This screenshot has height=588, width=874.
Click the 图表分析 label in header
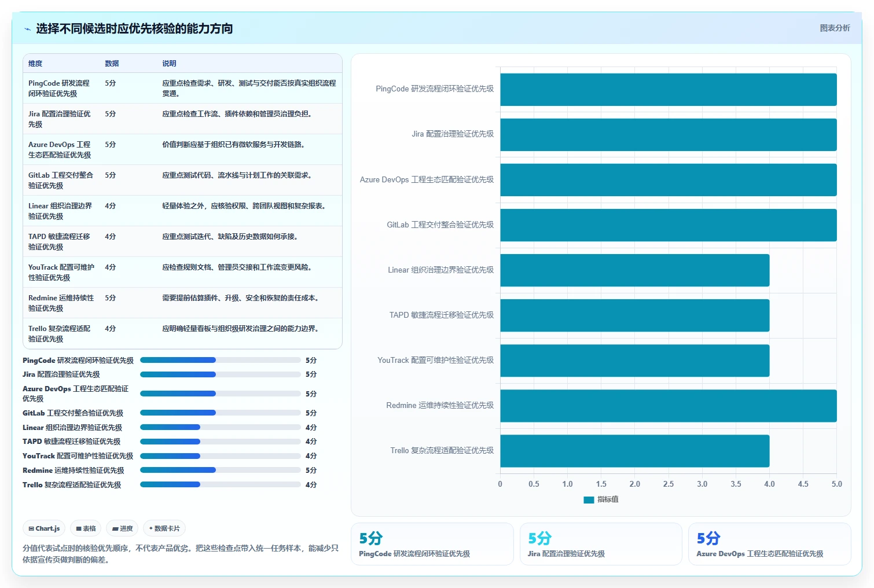(835, 28)
